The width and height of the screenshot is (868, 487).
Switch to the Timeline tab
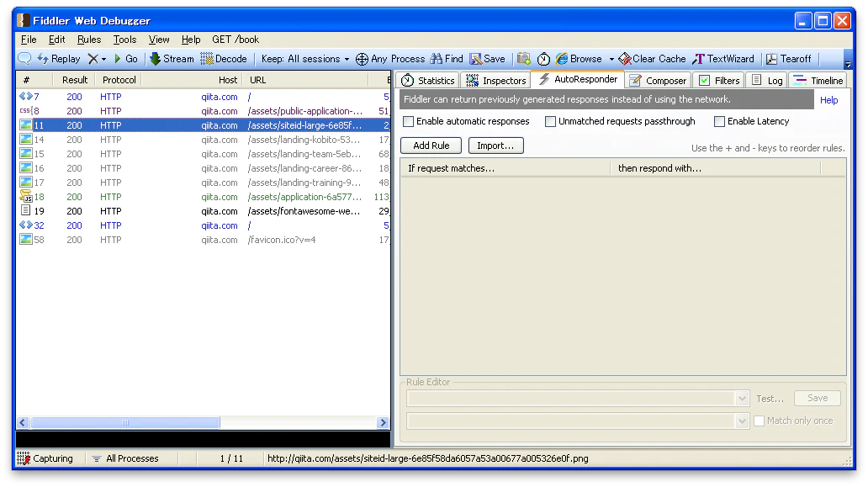pyautogui.click(x=818, y=80)
